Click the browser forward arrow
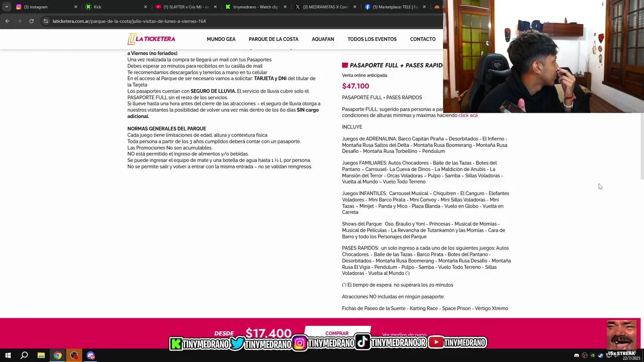The height and width of the screenshot is (362, 644). (19, 21)
